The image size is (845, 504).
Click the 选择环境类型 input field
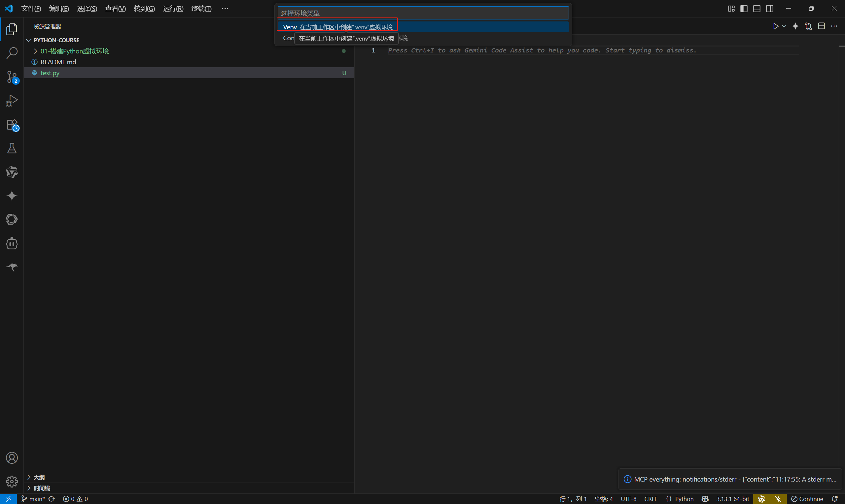(423, 13)
